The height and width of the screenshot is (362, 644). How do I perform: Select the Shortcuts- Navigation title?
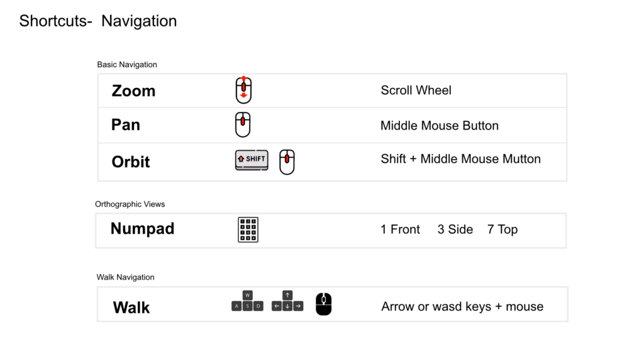pyautogui.click(x=98, y=21)
